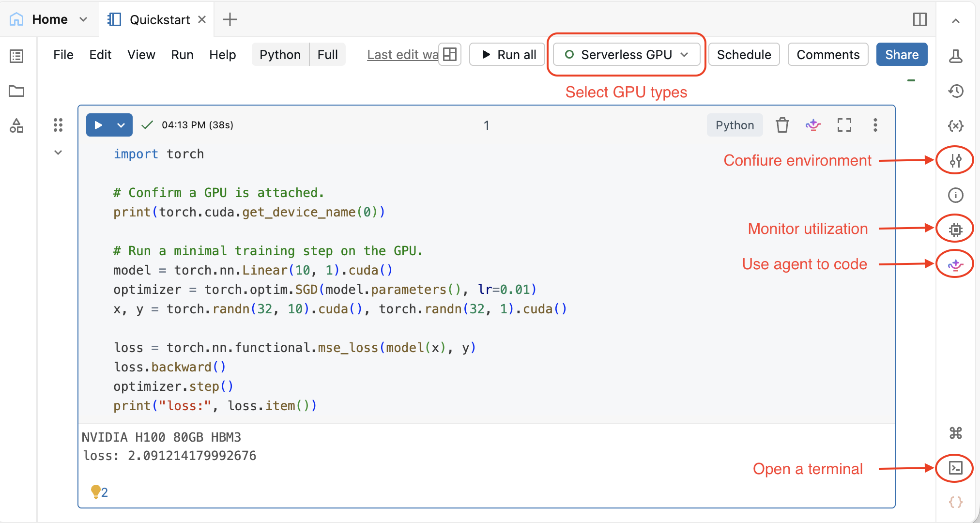This screenshot has height=523, width=980.
Task: Open the cell run options dropdown arrow
Action: [121, 125]
